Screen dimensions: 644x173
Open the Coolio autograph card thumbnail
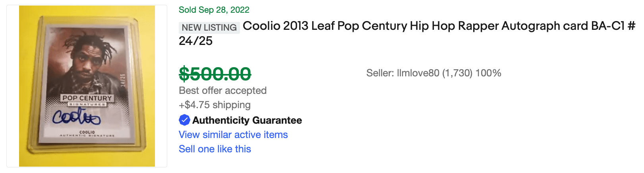tap(87, 86)
